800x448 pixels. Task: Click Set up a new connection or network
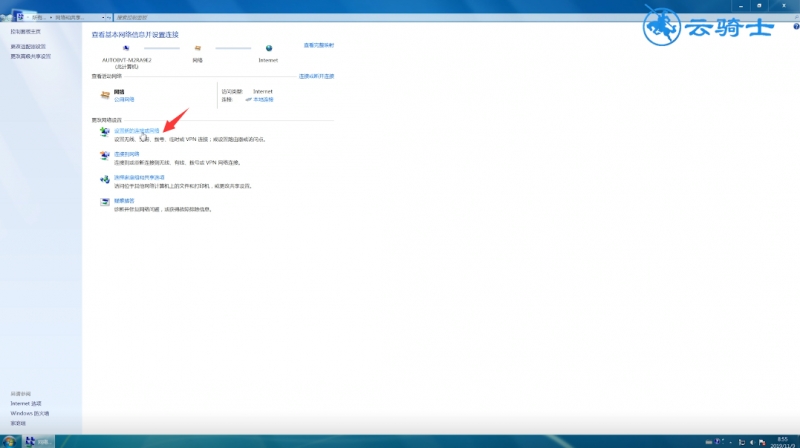click(x=137, y=131)
